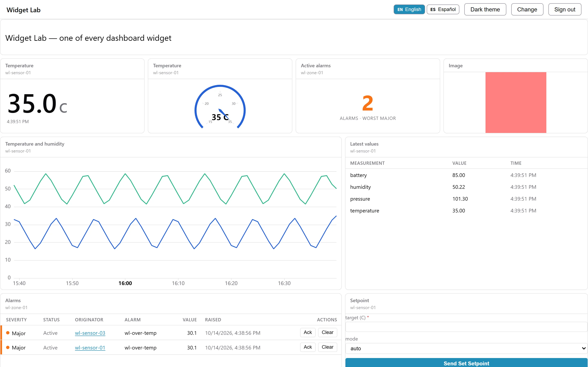The height and width of the screenshot is (367, 588).
Task: Open wl-sensor-01 originator link
Action: 90,348
